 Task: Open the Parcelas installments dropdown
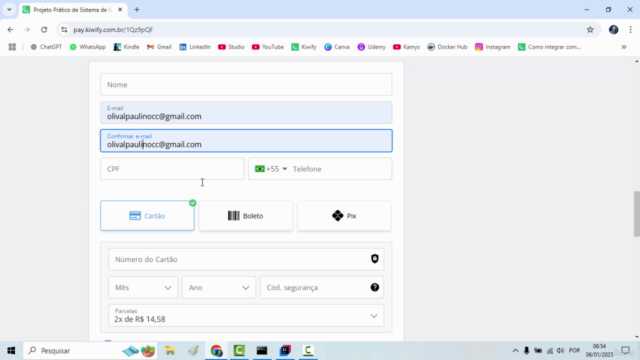point(246,316)
